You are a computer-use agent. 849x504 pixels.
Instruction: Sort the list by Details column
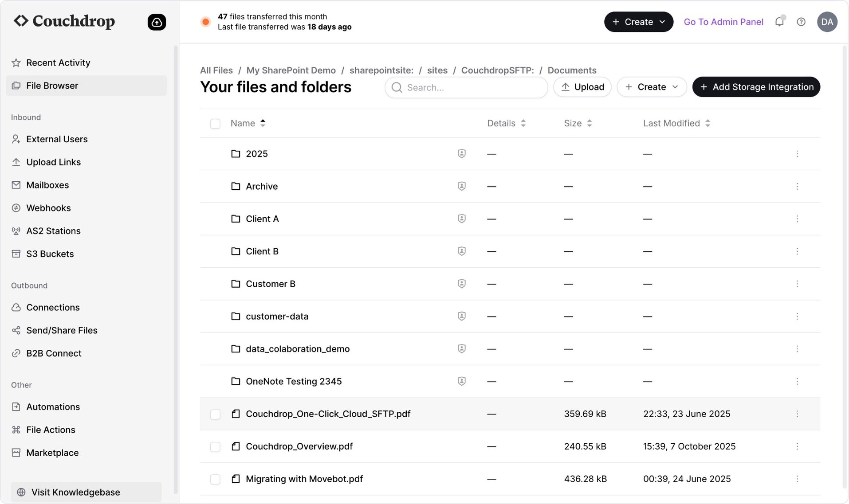(x=507, y=123)
